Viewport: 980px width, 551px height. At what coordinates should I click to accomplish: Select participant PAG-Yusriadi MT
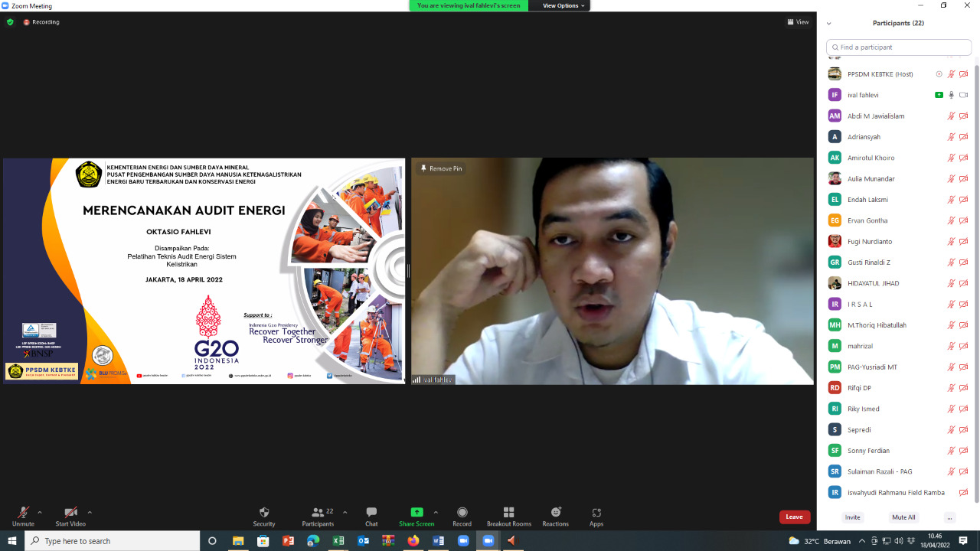(899, 367)
